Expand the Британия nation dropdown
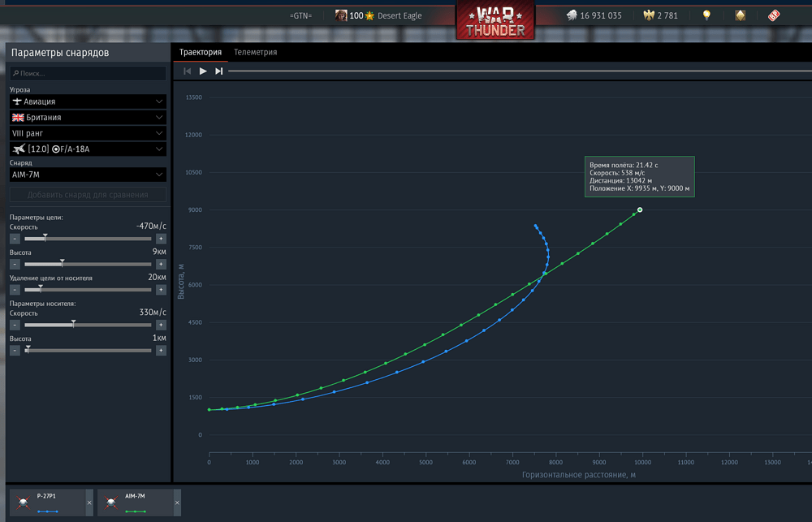This screenshot has height=522, width=812. point(88,118)
